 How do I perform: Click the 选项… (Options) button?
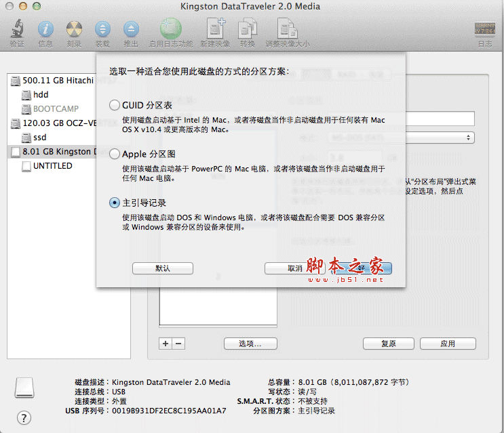tap(250, 344)
